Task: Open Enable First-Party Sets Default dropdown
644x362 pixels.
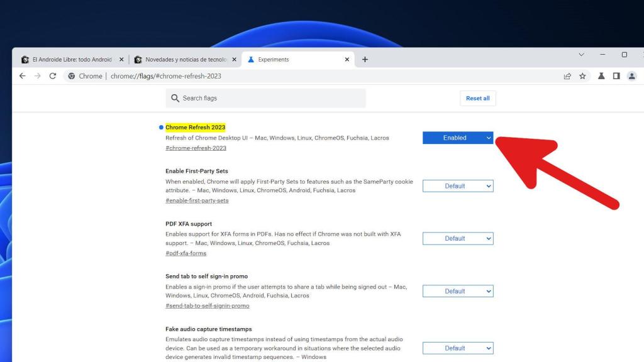Action: tap(458, 186)
